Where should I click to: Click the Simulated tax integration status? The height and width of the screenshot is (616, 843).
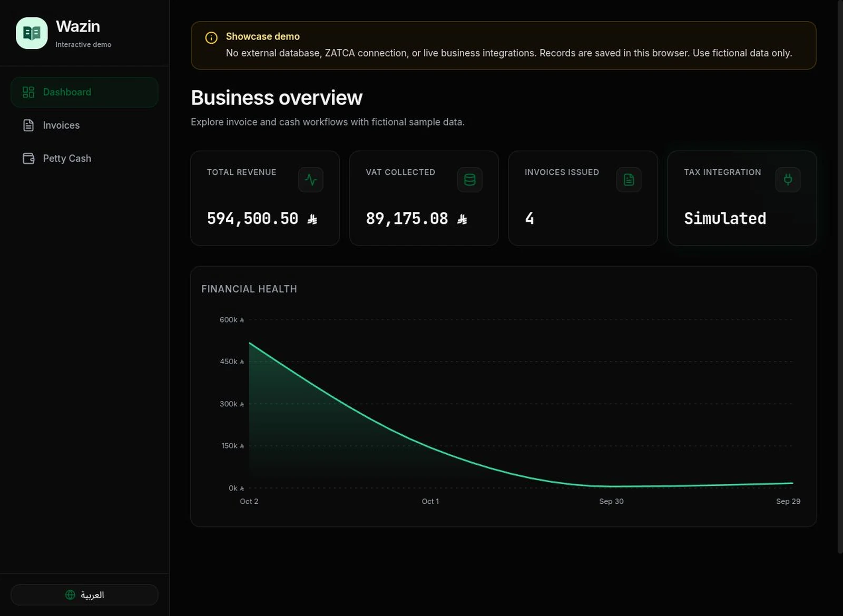click(x=725, y=219)
